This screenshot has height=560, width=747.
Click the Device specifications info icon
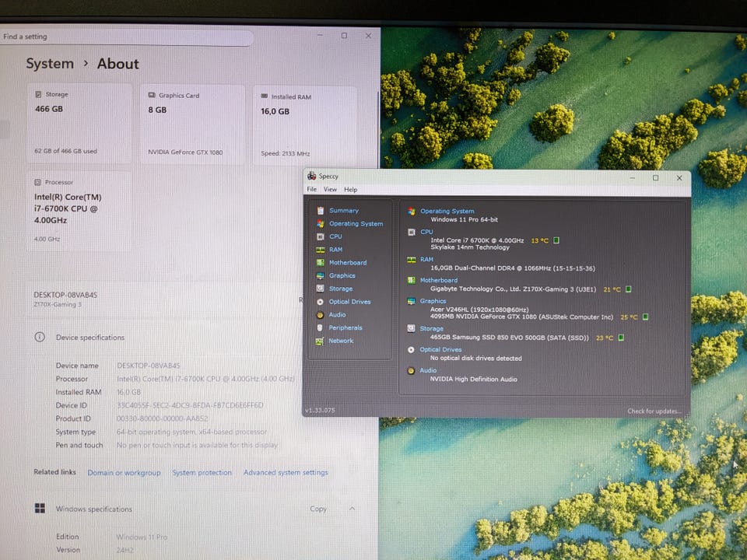point(40,337)
